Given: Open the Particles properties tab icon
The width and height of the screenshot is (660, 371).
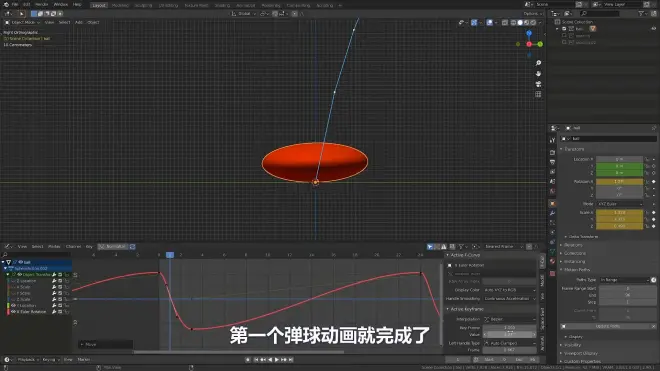Looking at the screenshot, I should click(552, 223).
